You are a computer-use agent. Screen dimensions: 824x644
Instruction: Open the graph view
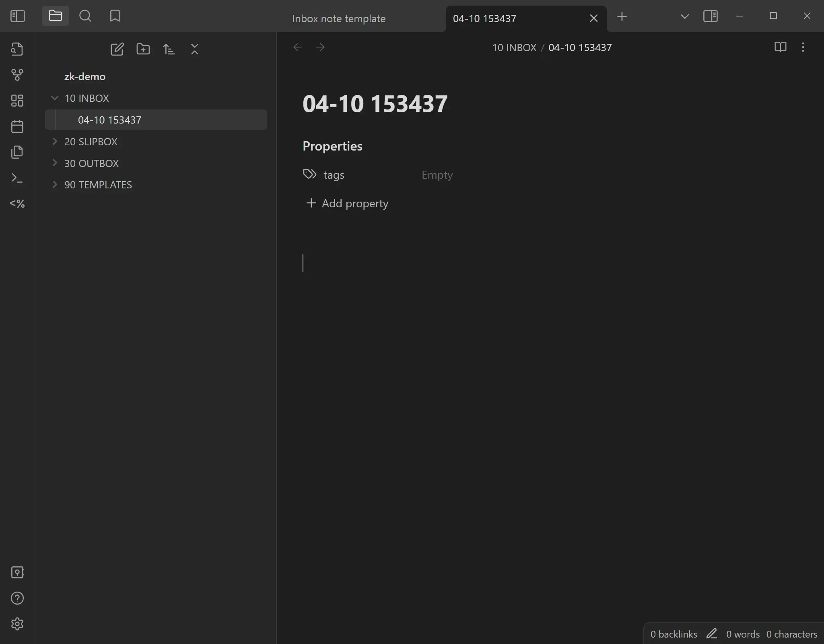point(17,75)
